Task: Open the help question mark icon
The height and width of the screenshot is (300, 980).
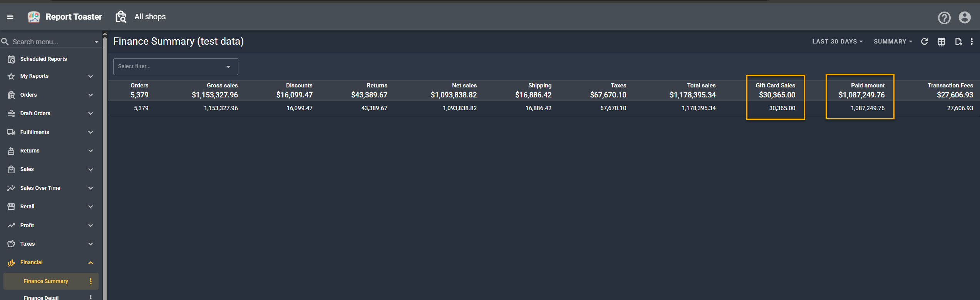Action: [944, 18]
